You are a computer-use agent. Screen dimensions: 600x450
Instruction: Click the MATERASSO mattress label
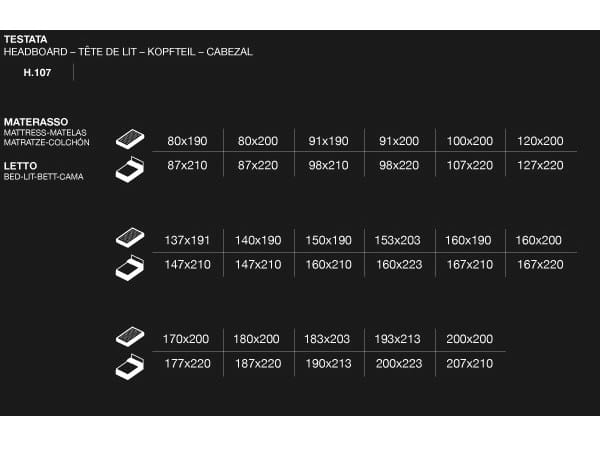(36, 121)
